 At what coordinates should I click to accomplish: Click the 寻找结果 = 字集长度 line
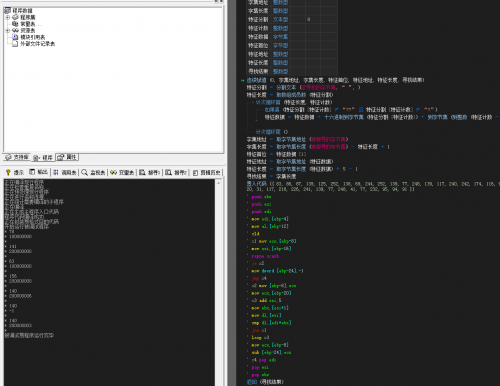[x=271, y=176]
